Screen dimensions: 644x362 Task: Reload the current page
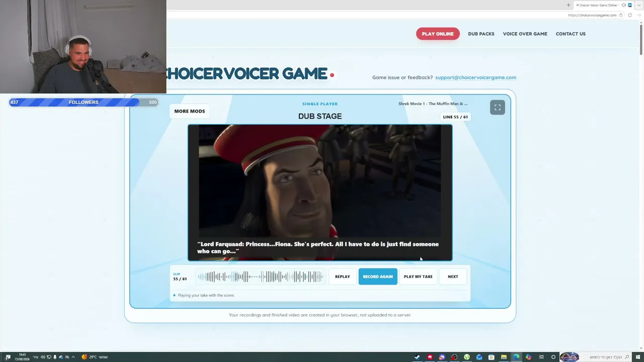coord(629,15)
